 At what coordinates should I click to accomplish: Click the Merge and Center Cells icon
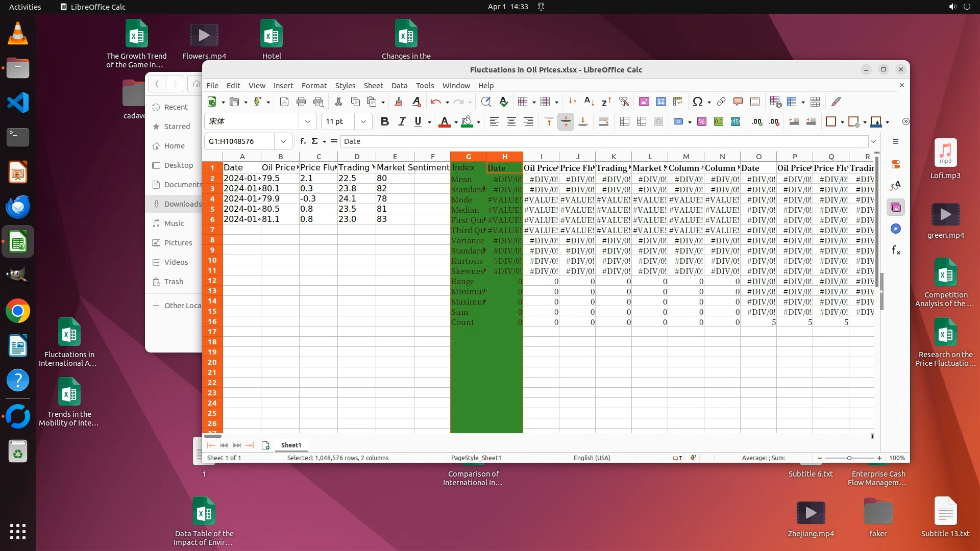point(625,122)
